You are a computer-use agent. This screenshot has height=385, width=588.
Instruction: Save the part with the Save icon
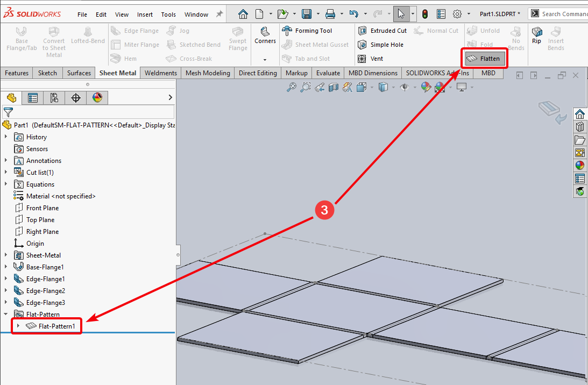(307, 14)
